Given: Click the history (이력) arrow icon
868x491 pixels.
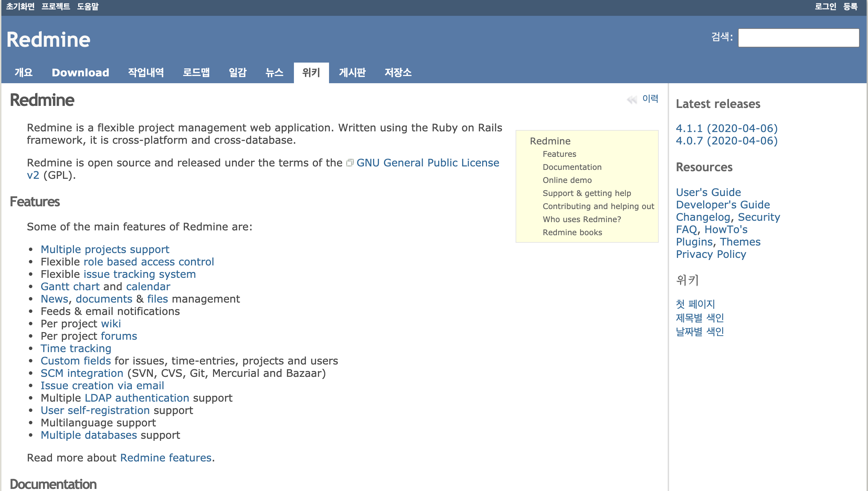Looking at the screenshot, I should (632, 100).
